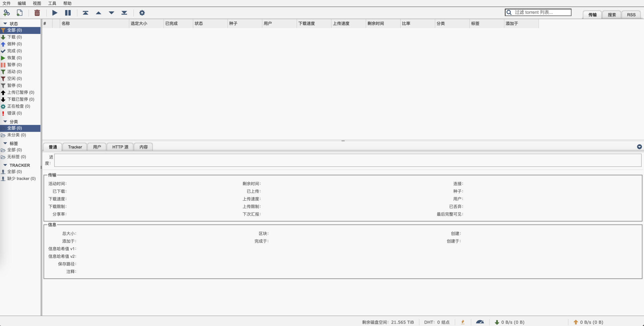The width and height of the screenshot is (644, 326).
Task: Sort by 添加于 column header
Action: [x=521, y=24]
